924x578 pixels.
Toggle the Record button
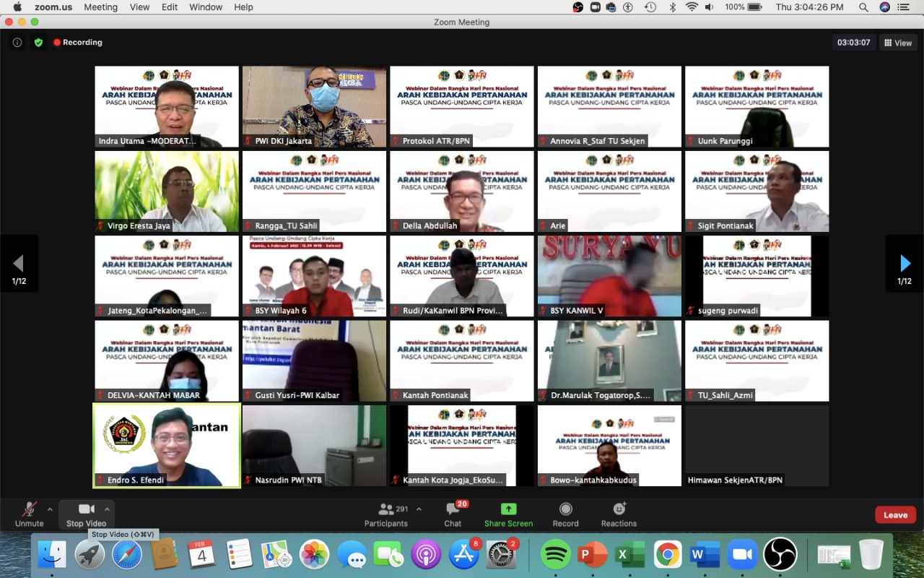565,514
